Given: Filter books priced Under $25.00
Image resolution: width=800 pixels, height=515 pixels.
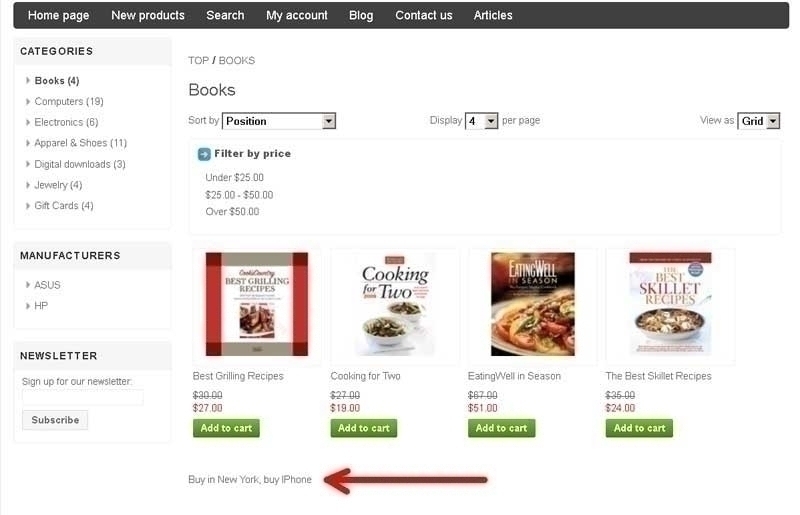Looking at the screenshot, I should pos(234,178).
